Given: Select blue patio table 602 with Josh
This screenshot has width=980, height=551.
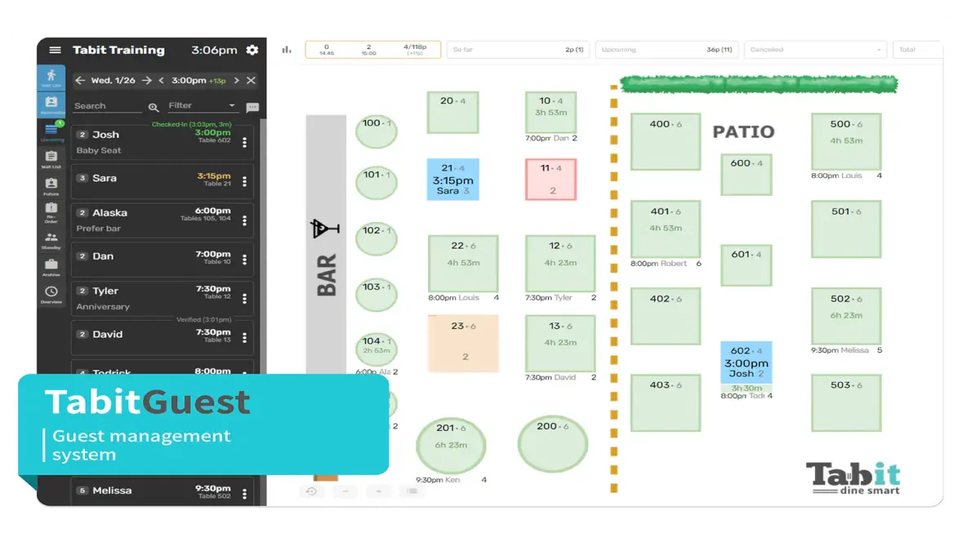Looking at the screenshot, I should pos(746,362).
